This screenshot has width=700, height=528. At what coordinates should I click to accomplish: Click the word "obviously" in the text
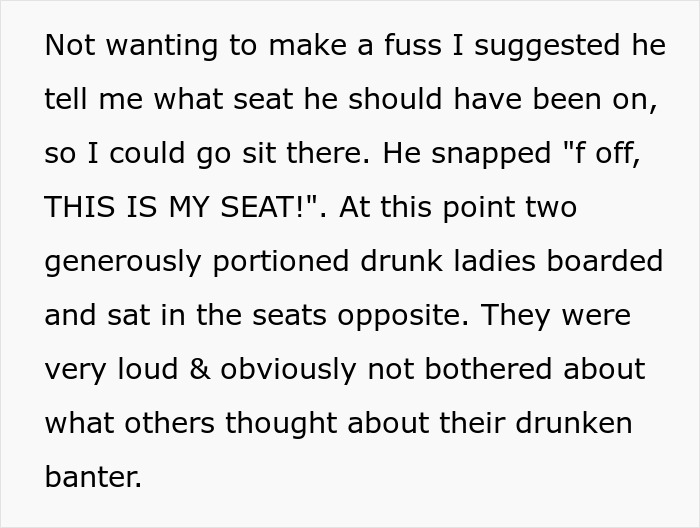285,369
